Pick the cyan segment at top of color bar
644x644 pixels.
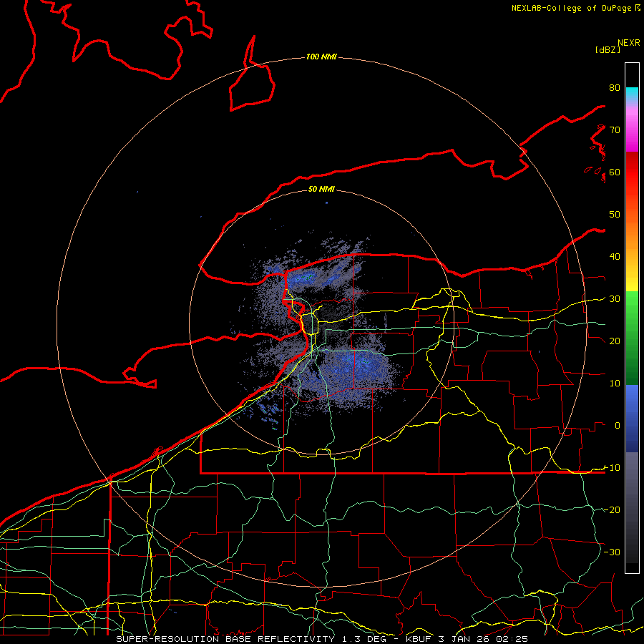coord(632,93)
